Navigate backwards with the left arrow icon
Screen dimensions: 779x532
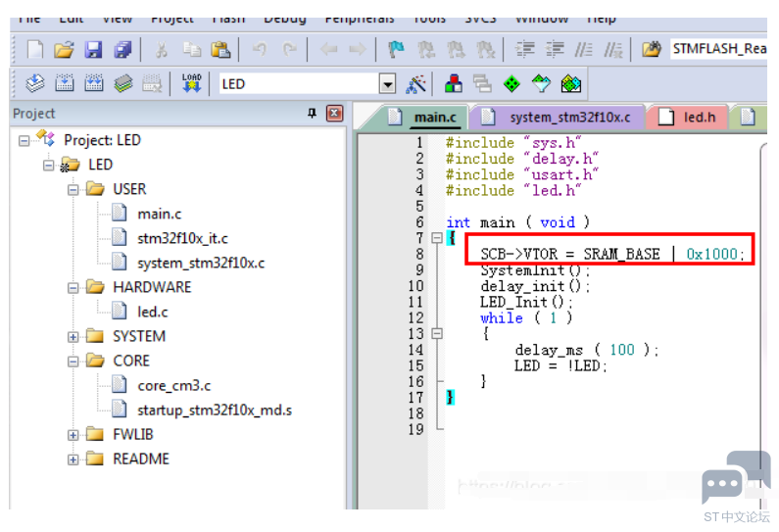pos(328,49)
